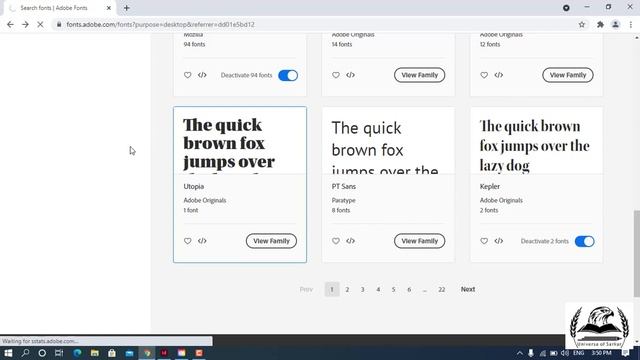Click Cortana circle on taskbar

[42, 353]
